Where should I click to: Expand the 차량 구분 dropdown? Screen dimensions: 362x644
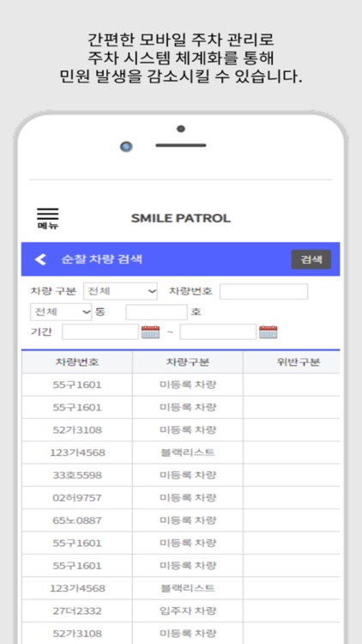point(120,291)
